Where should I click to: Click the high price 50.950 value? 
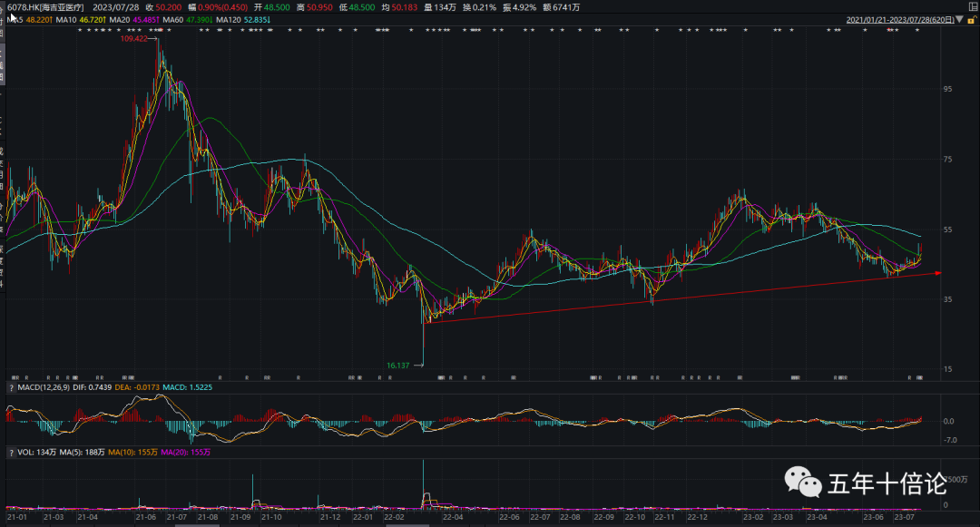(x=319, y=7)
